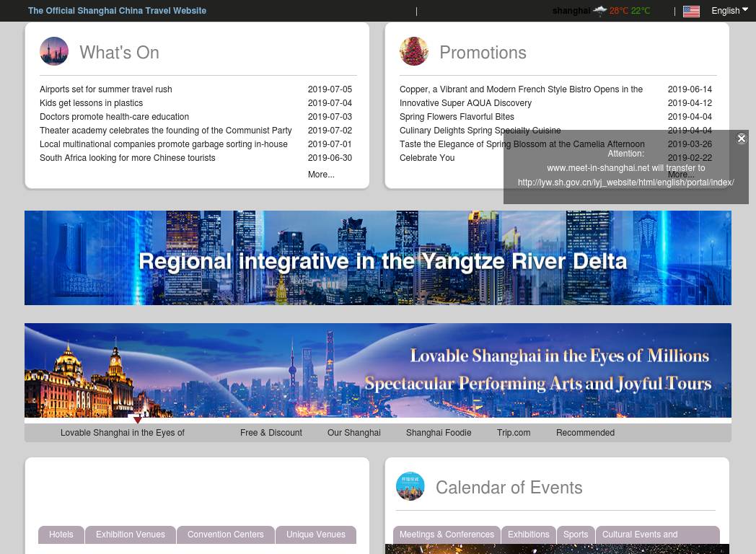Open the English language dropdown
This screenshot has height=554, width=756.
coord(729,11)
